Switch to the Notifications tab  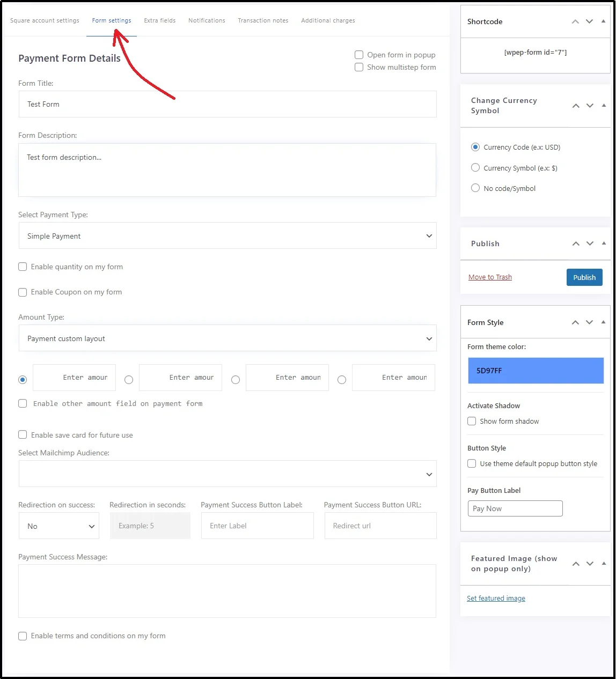pos(207,20)
